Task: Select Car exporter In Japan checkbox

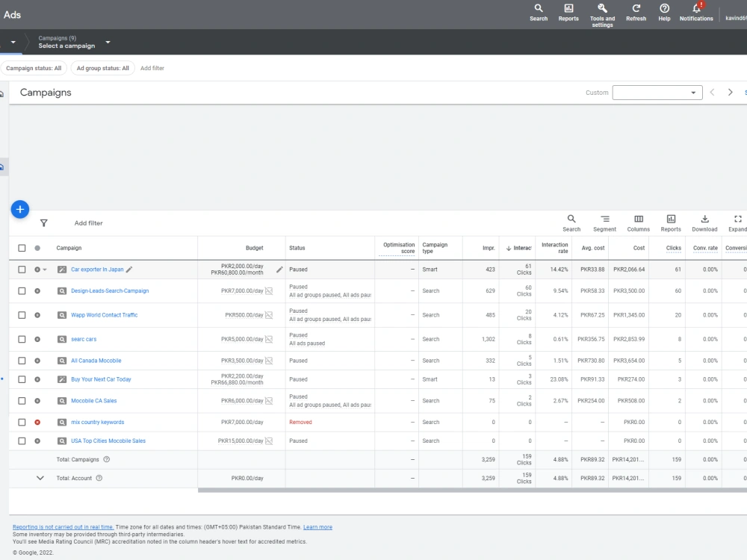Action: [22, 270]
